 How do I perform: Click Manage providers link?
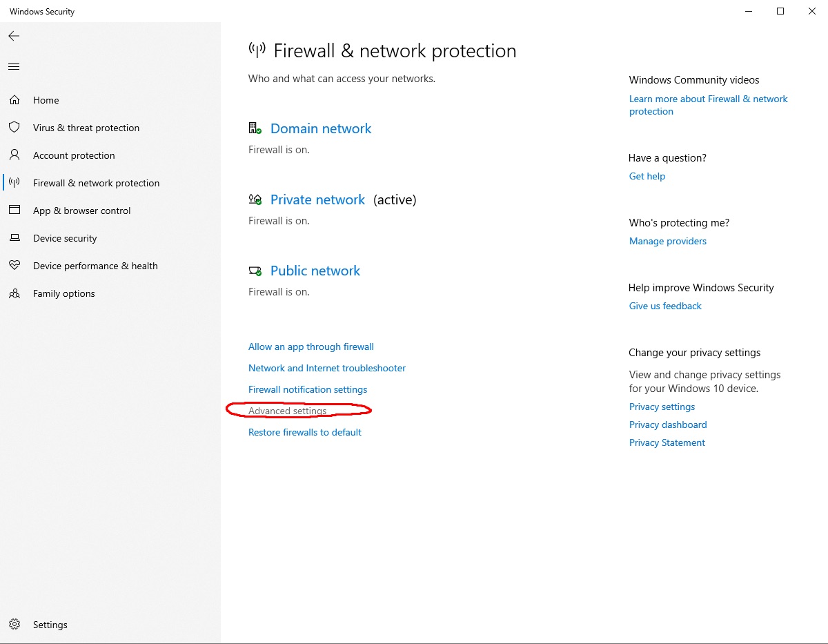tap(668, 241)
